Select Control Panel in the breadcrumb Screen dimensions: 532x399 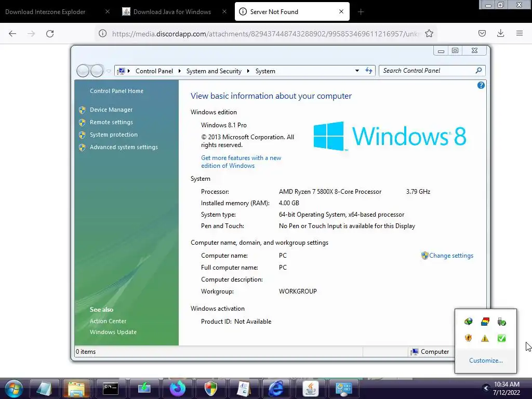tap(154, 71)
